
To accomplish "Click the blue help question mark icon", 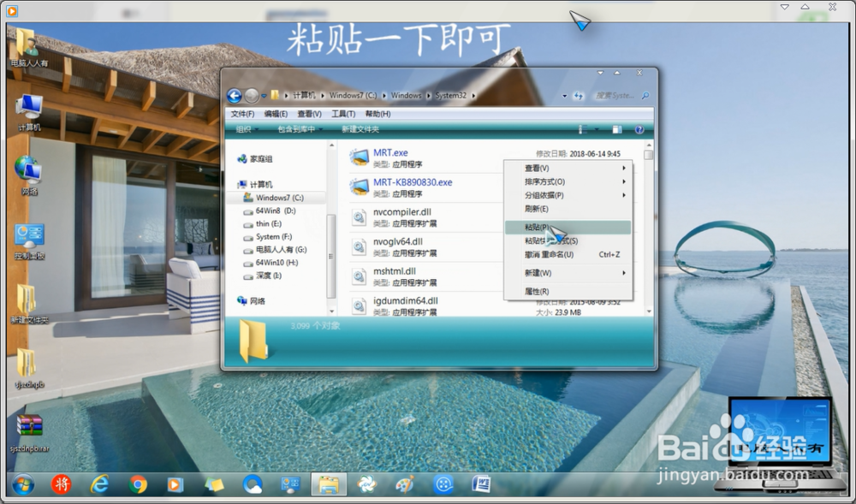I will [639, 130].
